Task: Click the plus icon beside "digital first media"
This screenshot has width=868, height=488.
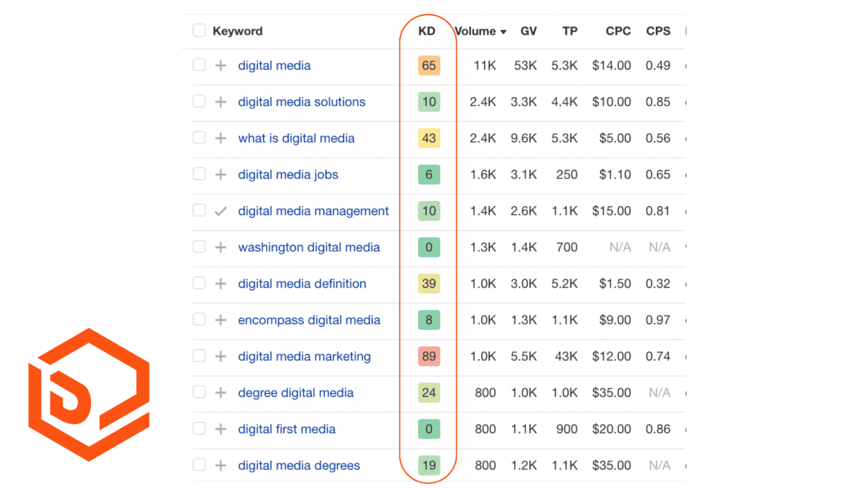Action: tap(220, 429)
